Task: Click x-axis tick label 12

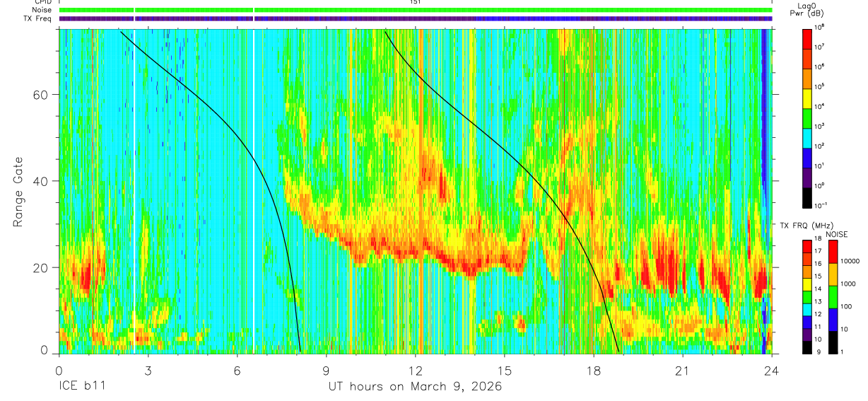Action: (x=416, y=370)
